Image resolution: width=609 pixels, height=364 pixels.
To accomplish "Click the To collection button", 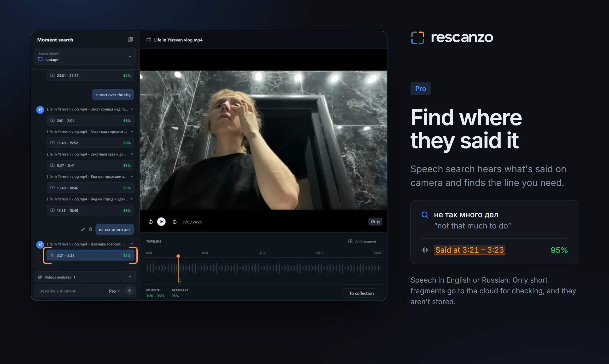I will point(362,293).
